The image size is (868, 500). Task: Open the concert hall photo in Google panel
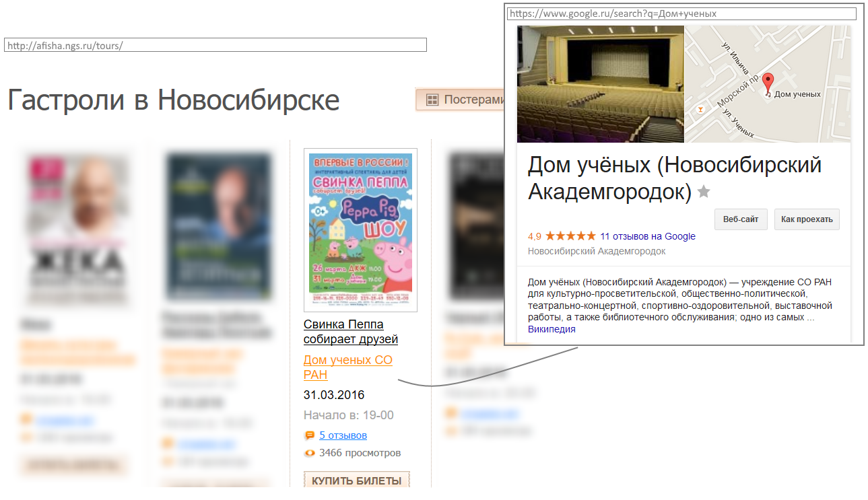coord(600,84)
